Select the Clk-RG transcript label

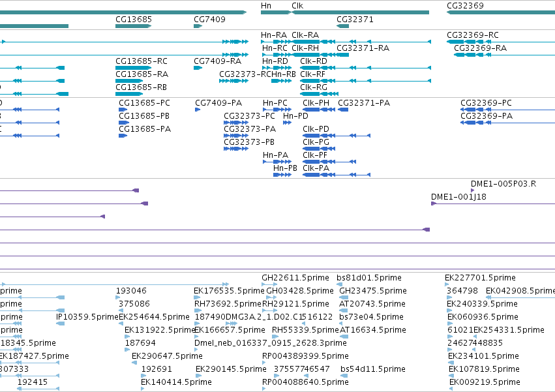pyautogui.click(x=314, y=87)
